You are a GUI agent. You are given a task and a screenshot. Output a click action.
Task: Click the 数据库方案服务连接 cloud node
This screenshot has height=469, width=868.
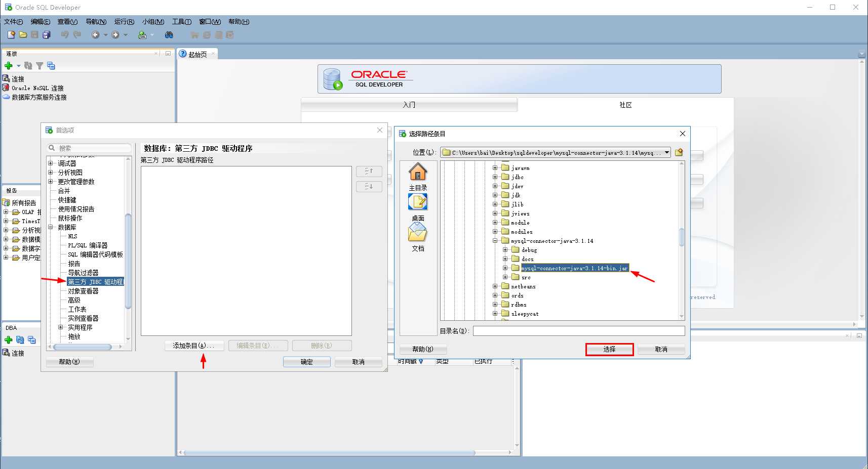39,97
